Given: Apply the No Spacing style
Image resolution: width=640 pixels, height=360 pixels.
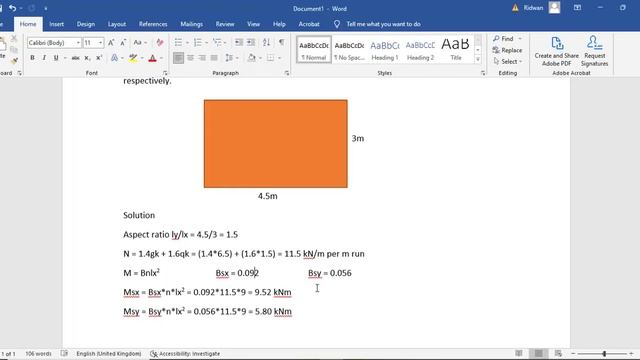Looking at the screenshot, I should [349, 50].
